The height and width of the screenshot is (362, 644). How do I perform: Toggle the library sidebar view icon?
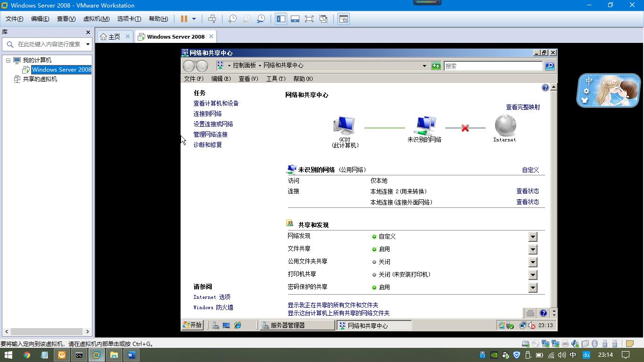(x=281, y=19)
